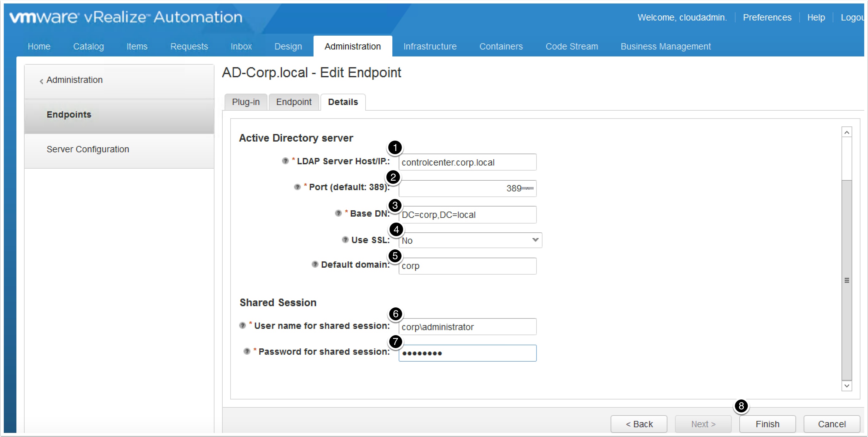868x437 pixels.
Task: Switch to the Plug-in wizard tab
Action: [246, 102]
